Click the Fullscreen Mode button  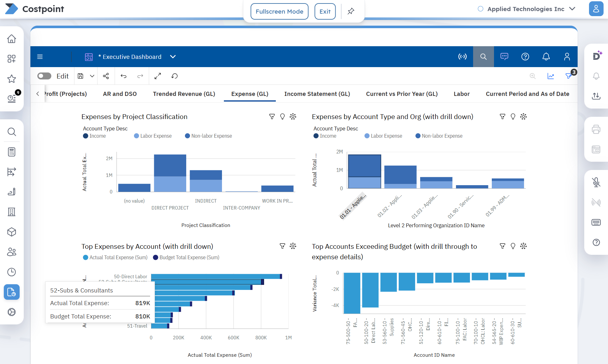coord(279,11)
